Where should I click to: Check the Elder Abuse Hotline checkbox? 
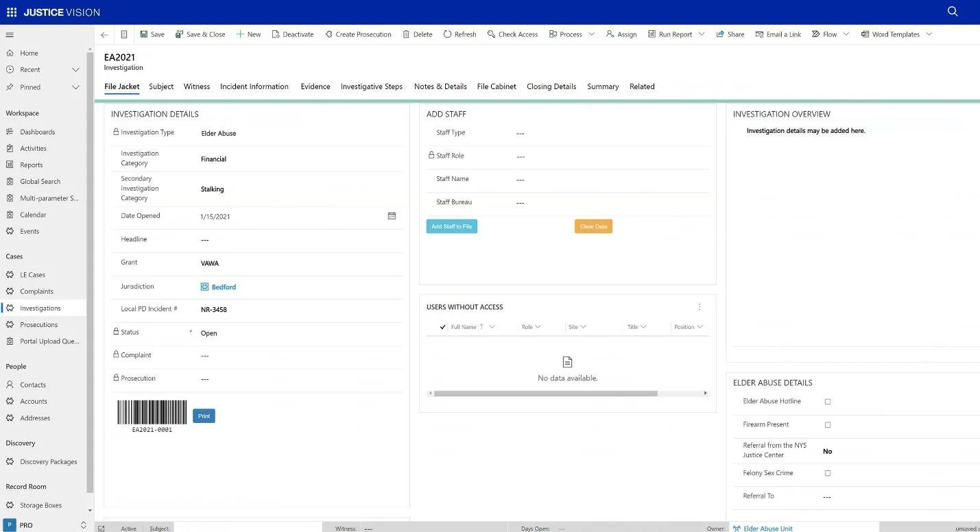tap(828, 402)
